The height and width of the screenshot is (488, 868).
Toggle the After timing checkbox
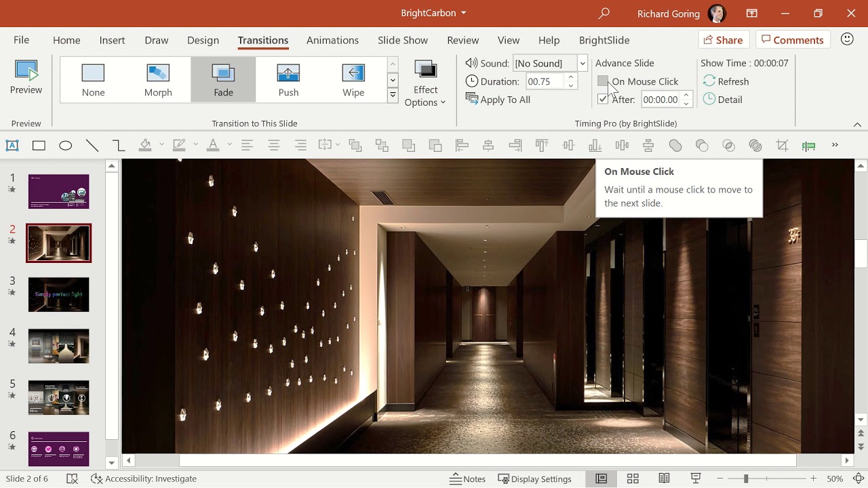pyautogui.click(x=603, y=100)
